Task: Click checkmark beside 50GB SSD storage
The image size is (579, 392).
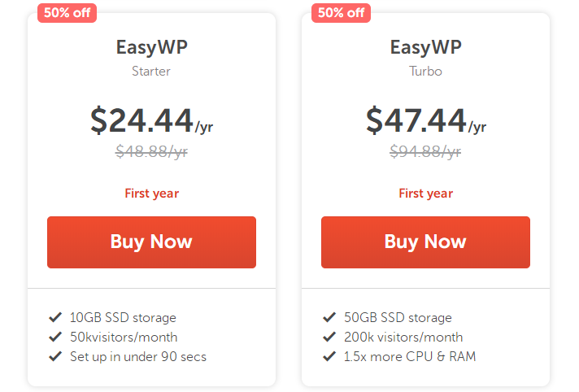Action: tap(329, 317)
